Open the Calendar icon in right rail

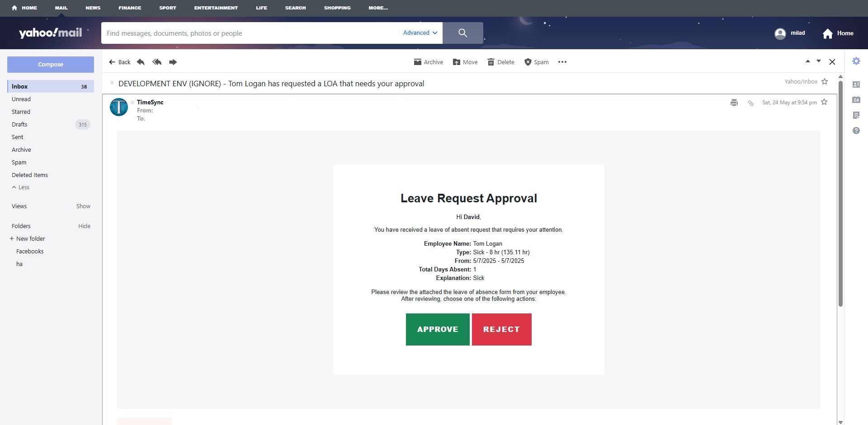tap(856, 100)
